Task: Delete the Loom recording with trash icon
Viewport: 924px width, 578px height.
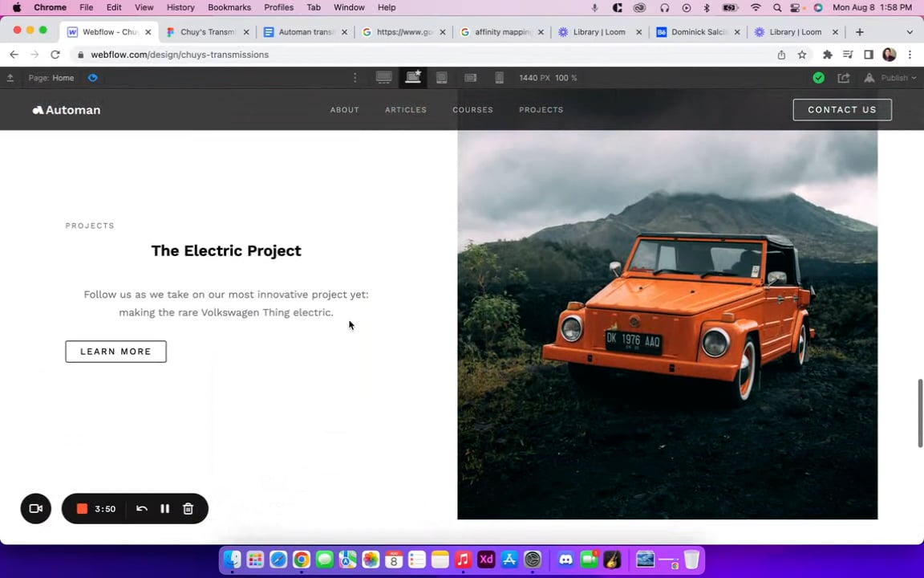Action: click(188, 508)
